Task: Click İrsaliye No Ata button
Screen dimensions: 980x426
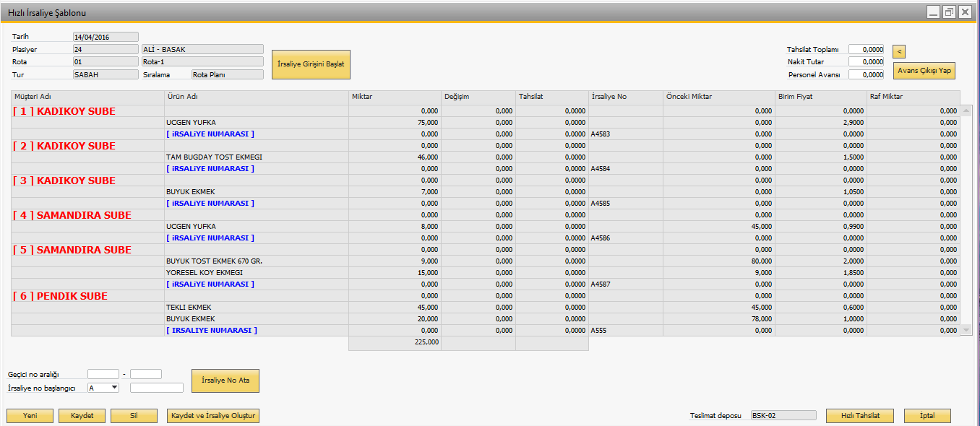Action: coord(225,381)
